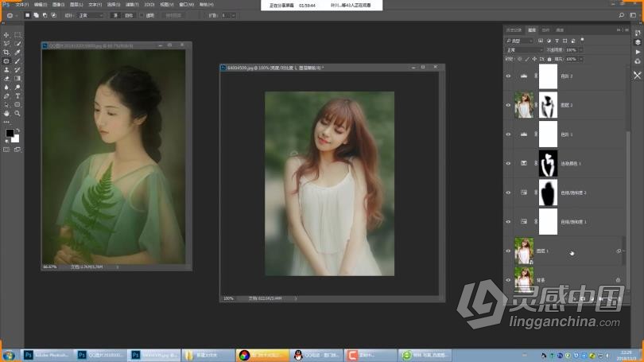Collapse panels with the double-arrow icon
644x362 pixels.
pos(619,30)
